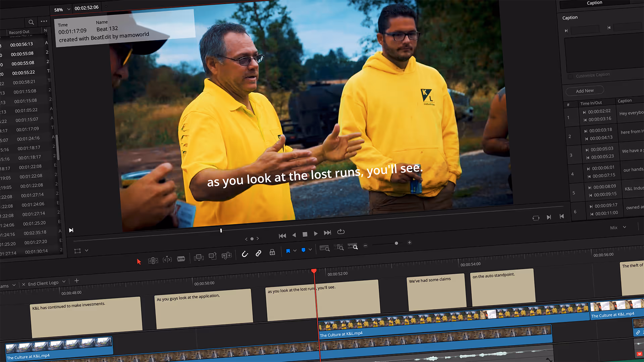Toggle linked selection chain icon
Image resolution: width=644 pixels, height=362 pixels.
pyautogui.click(x=258, y=253)
